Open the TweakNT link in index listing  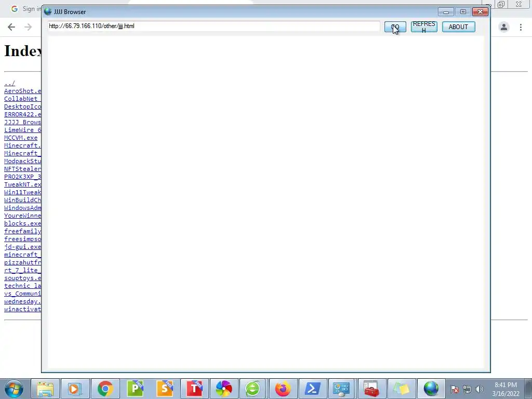pyautogui.click(x=22, y=184)
